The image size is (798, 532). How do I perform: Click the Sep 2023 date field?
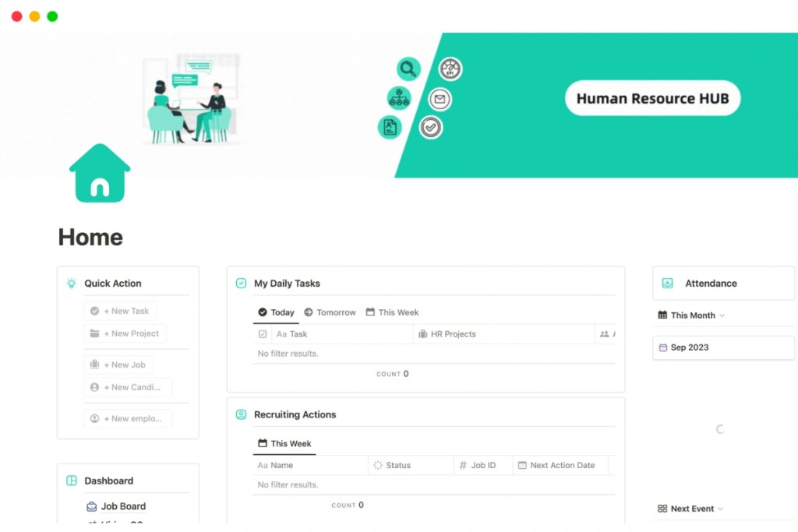point(723,347)
